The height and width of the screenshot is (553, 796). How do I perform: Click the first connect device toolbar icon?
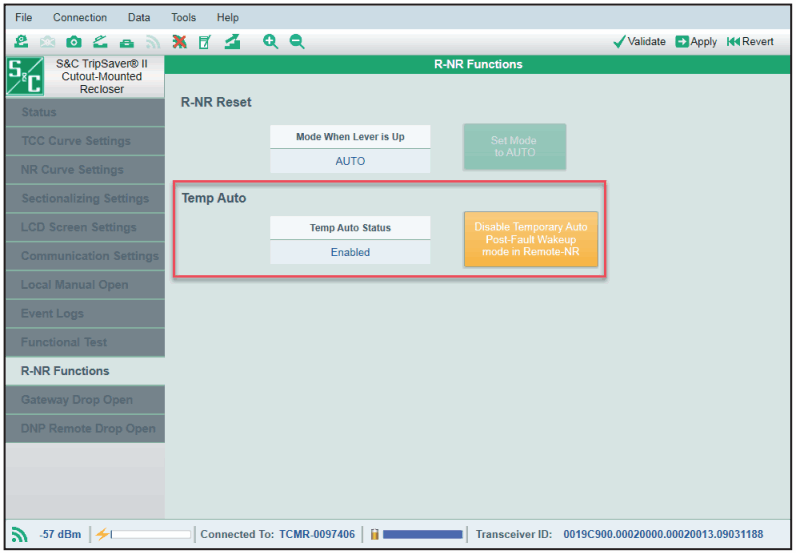(21, 42)
